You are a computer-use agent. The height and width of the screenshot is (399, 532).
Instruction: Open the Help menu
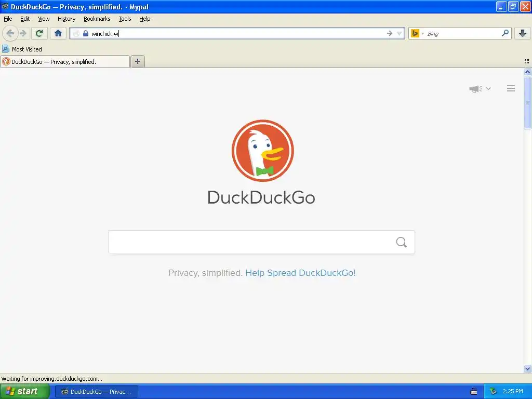(x=144, y=19)
